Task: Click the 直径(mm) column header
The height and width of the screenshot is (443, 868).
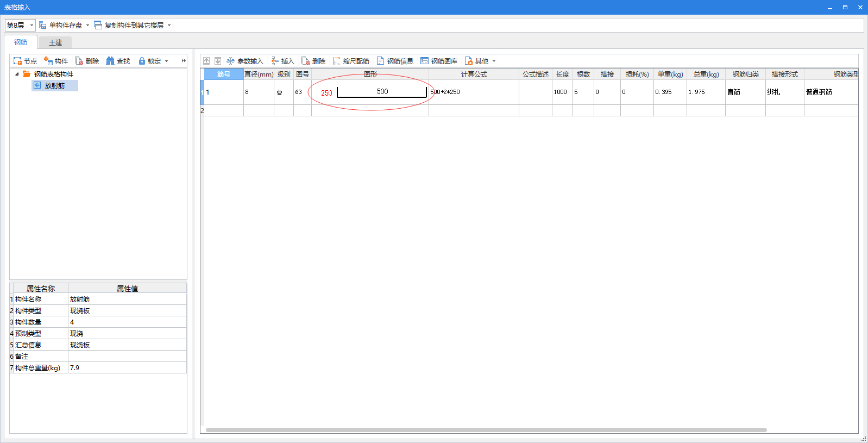Action: pos(259,74)
